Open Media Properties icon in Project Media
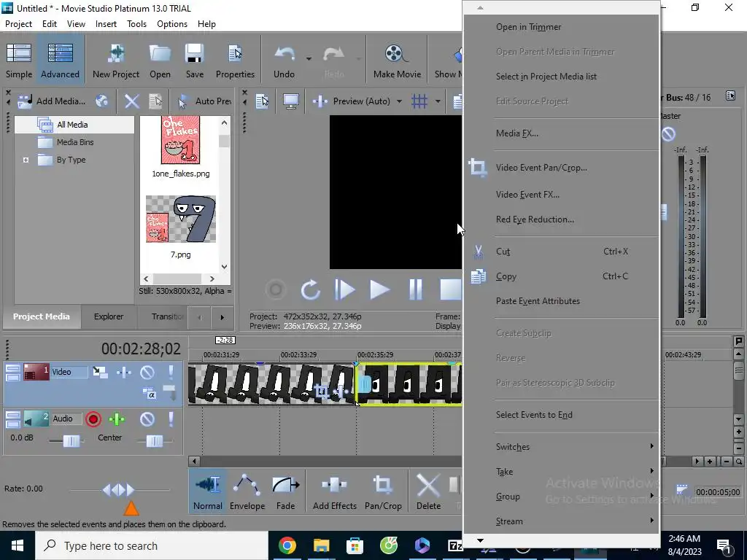Viewport: 747px width, 560px height. click(155, 101)
